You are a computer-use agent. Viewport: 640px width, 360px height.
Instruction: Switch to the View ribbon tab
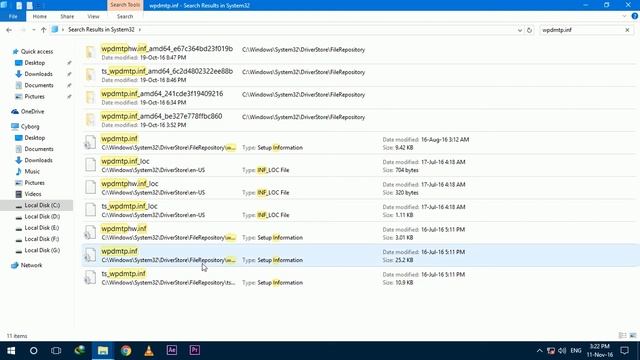tap(93, 16)
